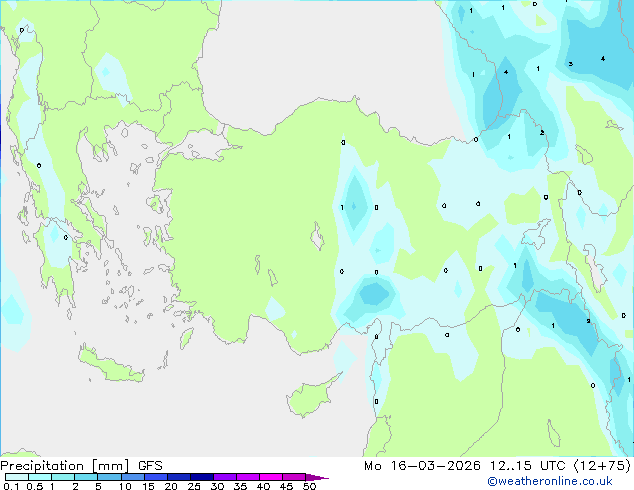Click the 1–2 mm legend color swatch
The image size is (634, 490).
[63, 477]
